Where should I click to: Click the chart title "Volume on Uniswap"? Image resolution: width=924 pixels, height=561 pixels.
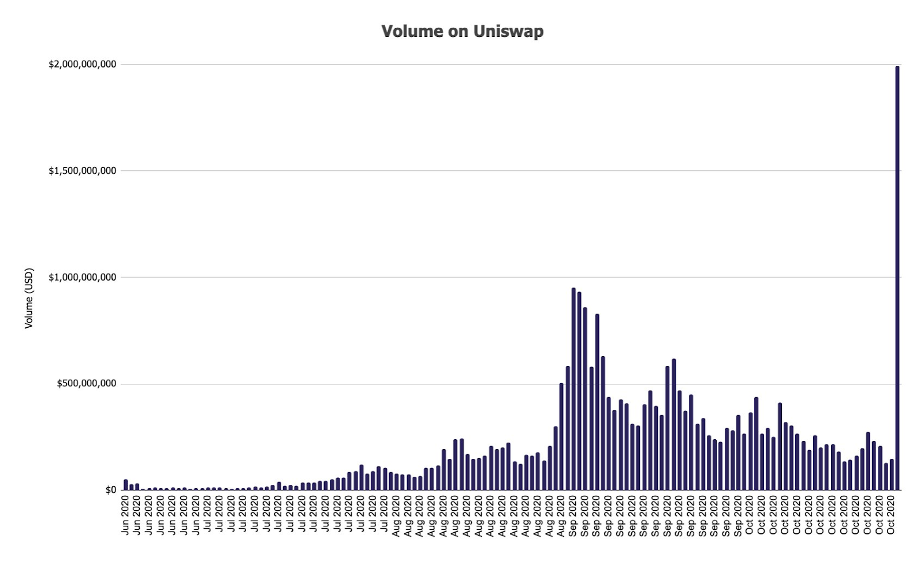click(462, 31)
